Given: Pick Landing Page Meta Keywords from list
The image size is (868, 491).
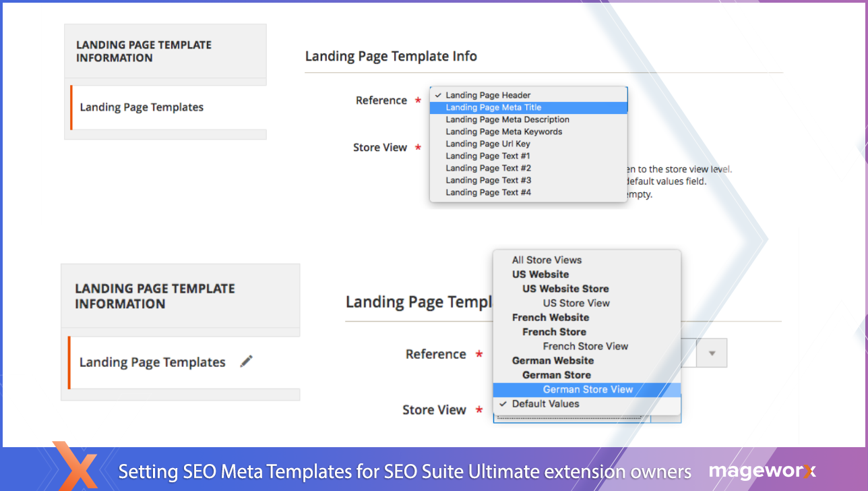Looking at the screenshot, I should point(503,132).
